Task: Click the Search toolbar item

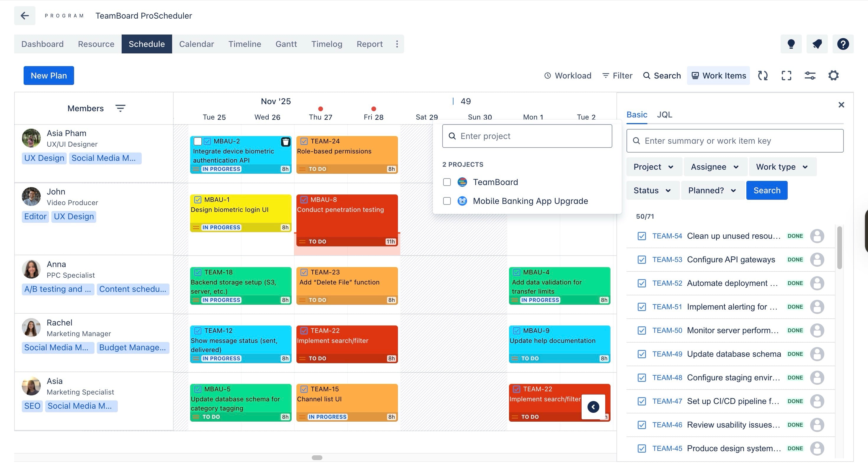Action: point(662,76)
